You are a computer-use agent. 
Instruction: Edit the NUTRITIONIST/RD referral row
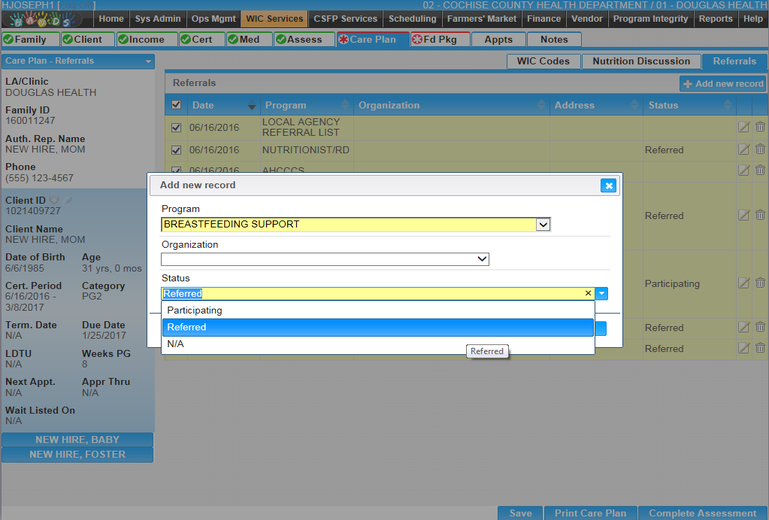(x=743, y=150)
